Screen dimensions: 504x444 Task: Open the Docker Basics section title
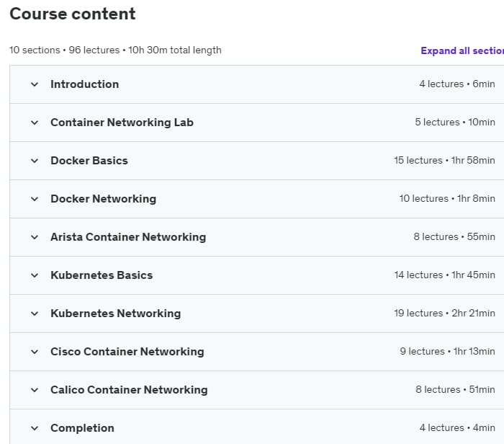(89, 161)
